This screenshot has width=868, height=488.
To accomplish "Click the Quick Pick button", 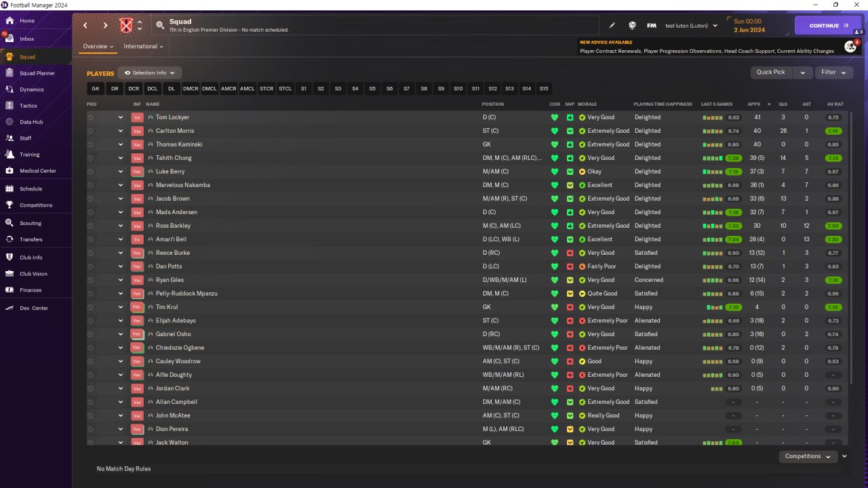I will click(771, 73).
